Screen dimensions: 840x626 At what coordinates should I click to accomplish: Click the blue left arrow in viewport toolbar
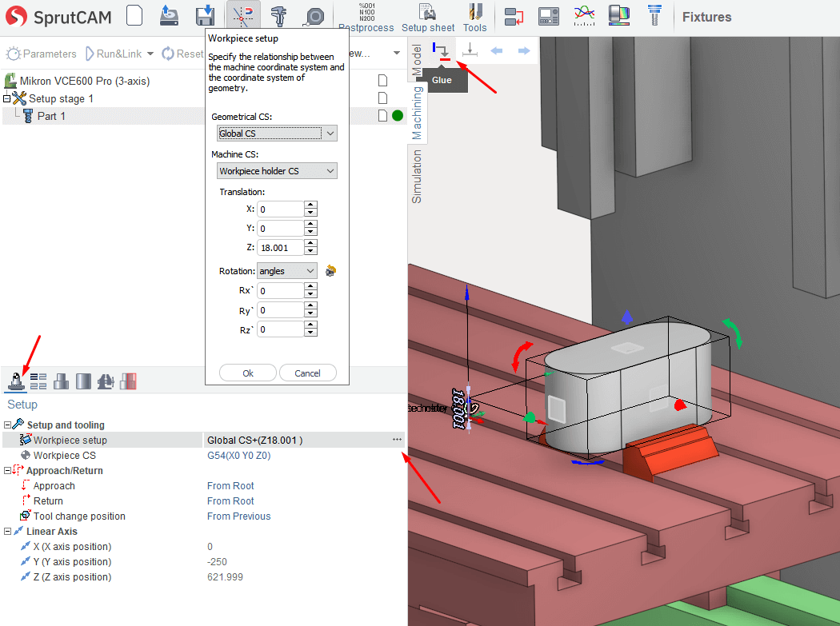click(x=497, y=51)
